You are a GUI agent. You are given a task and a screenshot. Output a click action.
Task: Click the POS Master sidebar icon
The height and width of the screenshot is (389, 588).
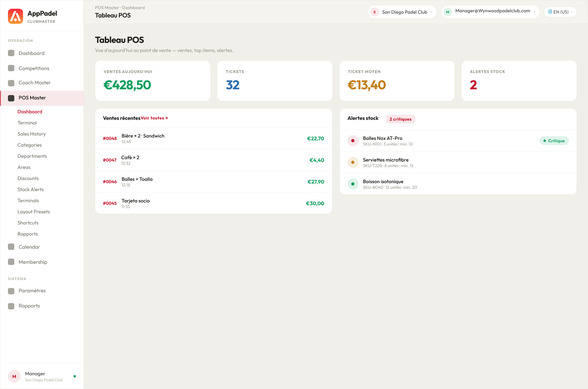point(11,98)
